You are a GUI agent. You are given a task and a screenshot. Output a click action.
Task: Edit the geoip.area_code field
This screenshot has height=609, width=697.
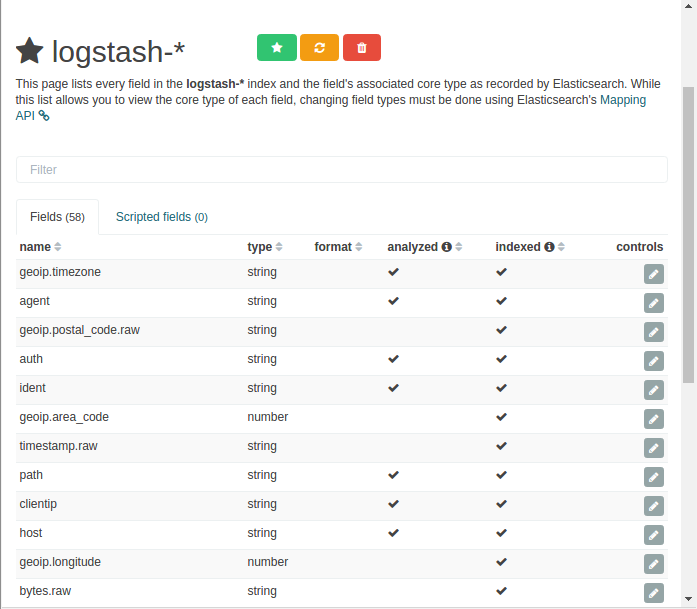click(653, 419)
